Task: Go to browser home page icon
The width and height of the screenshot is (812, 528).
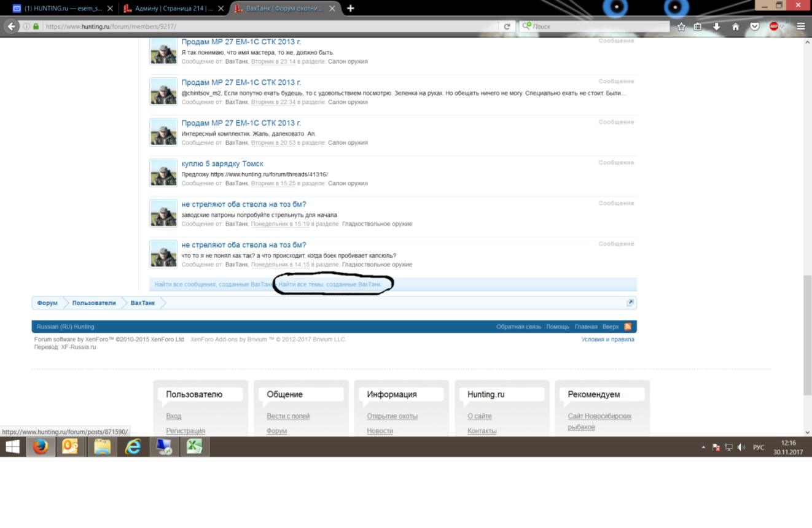Action: (x=735, y=26)
